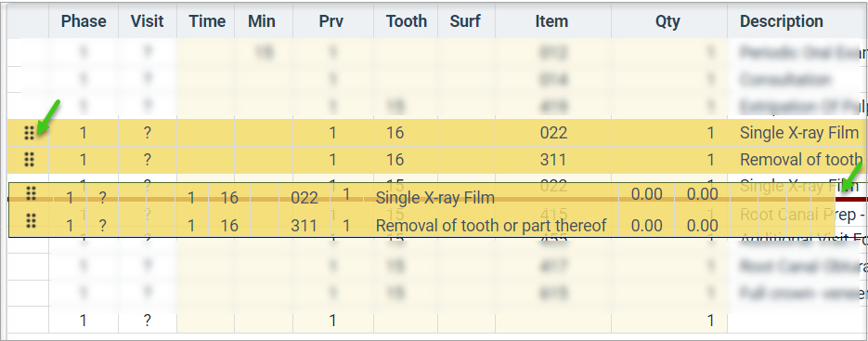Viewport: 868px width, 341px height.
Task: Click the Prv column header
Action: pos(331,21)
